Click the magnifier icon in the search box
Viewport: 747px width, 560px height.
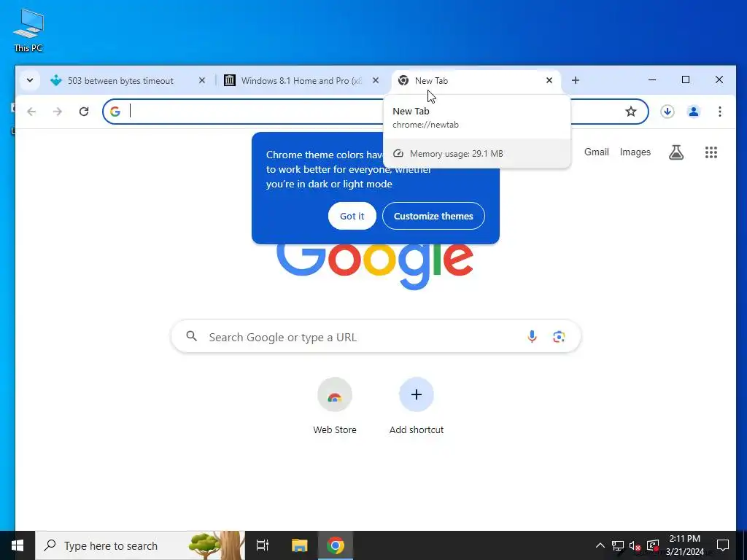pos(192,336)
